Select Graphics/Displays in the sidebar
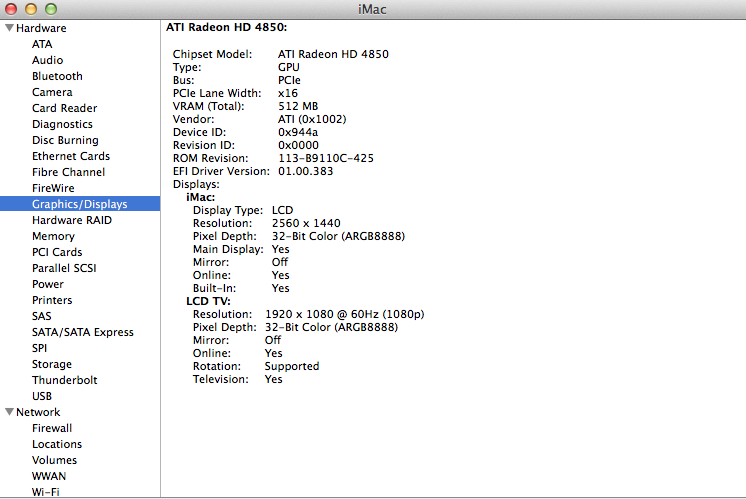 tap(79, 204)
